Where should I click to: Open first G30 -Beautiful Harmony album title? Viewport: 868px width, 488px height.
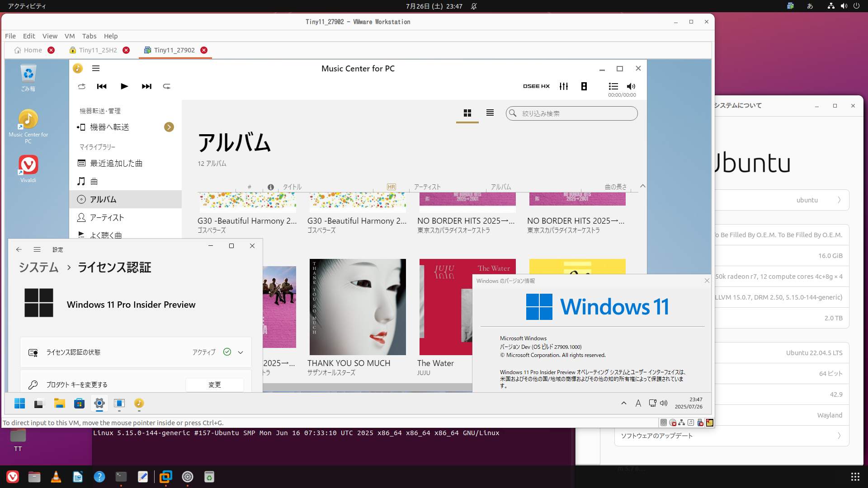click(x=247, y=221)
